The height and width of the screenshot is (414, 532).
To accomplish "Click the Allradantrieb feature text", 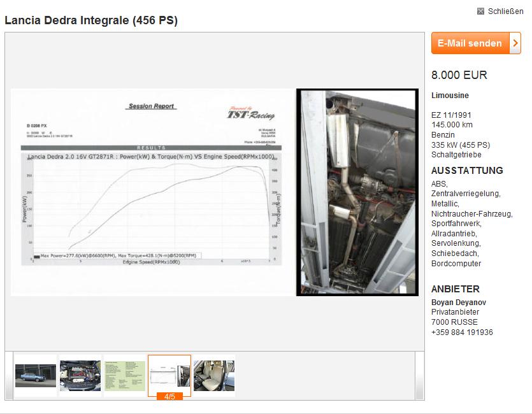I will (x=454, y=234).
